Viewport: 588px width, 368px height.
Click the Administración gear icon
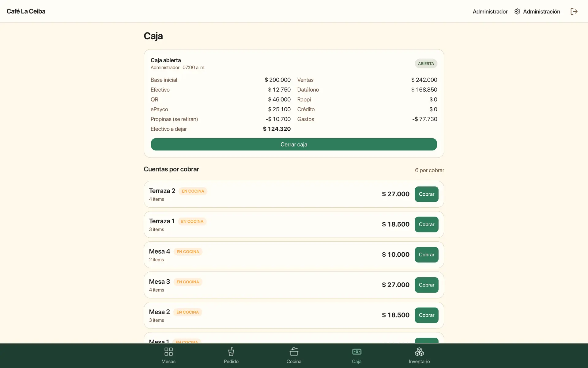[x=517, y=11]
